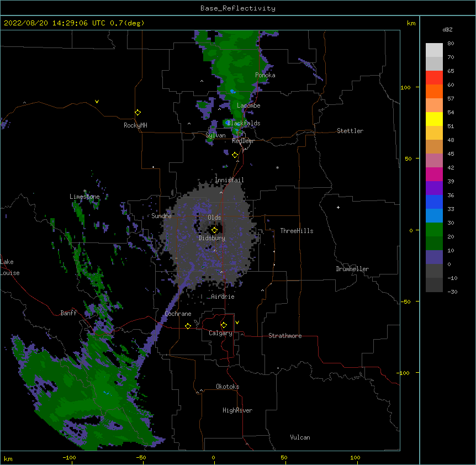This screenshot has height=465, width=476.
Task: Click the Strathmore label
Action: (x=285, y=336)
